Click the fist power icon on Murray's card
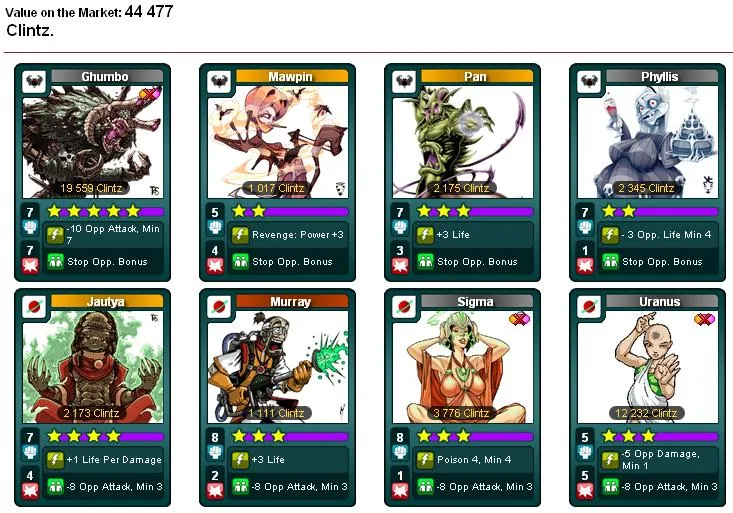The image size is (733, 513). point(215,453)
